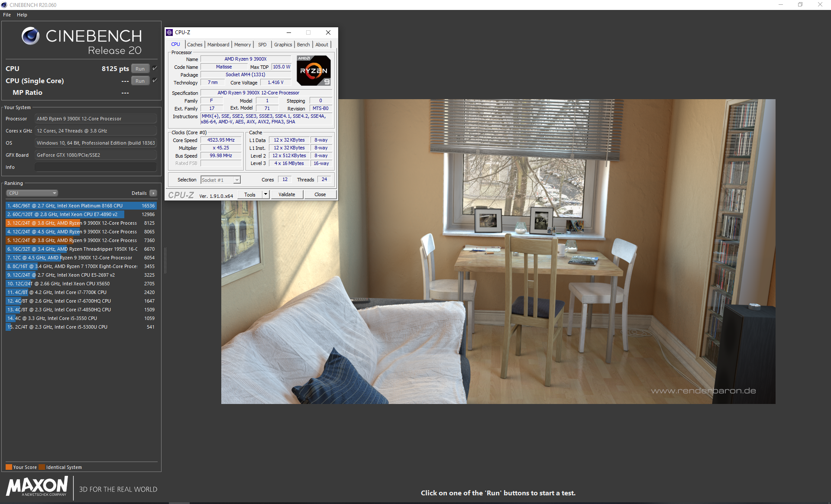The height and width of the screenshot is (504, 831).
Task: Click the Ryzen 9 processor logo in CPU-Z
Action: pyautogui.click(x=314, y=70)
